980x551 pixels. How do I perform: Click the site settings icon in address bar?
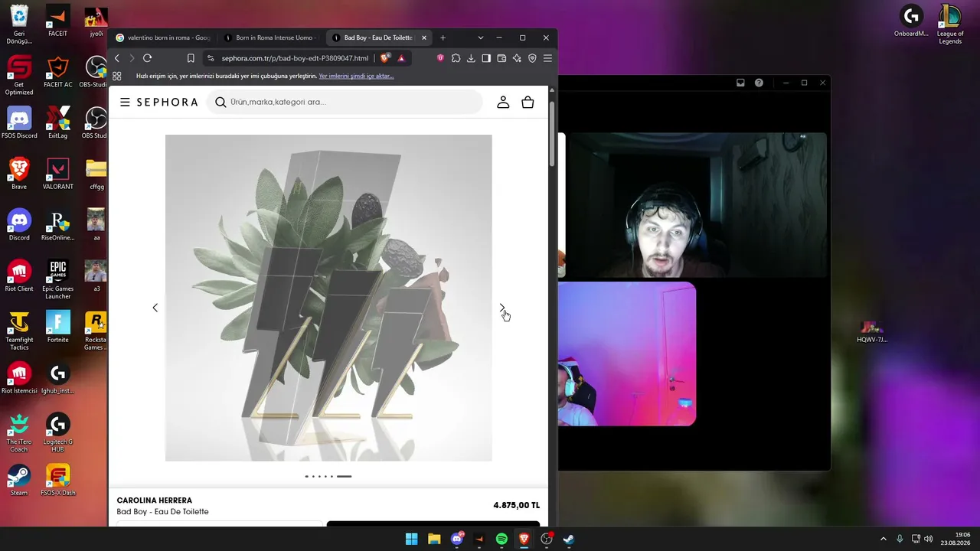coord(211,58)
